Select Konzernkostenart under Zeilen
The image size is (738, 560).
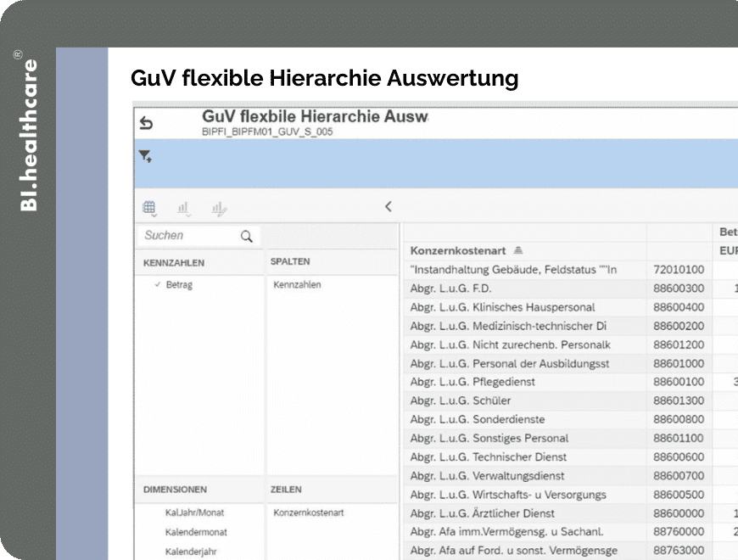[x=308, y=513]
